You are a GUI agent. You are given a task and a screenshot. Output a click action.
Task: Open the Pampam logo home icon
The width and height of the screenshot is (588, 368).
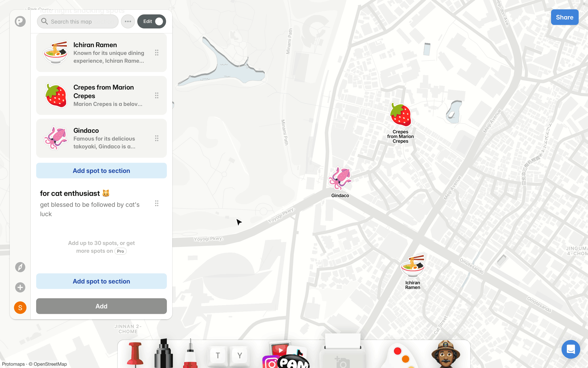(x=20, y=21)
